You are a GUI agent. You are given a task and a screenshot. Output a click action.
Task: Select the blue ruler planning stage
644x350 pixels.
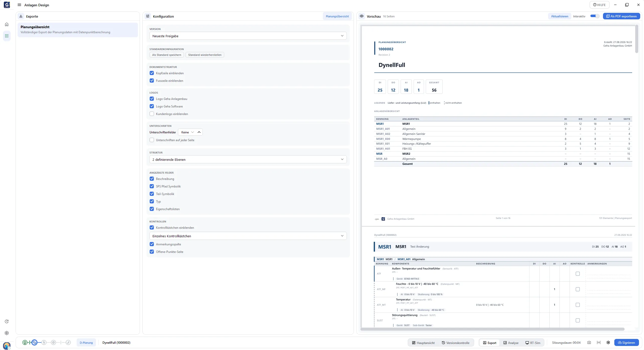[34, 343]
